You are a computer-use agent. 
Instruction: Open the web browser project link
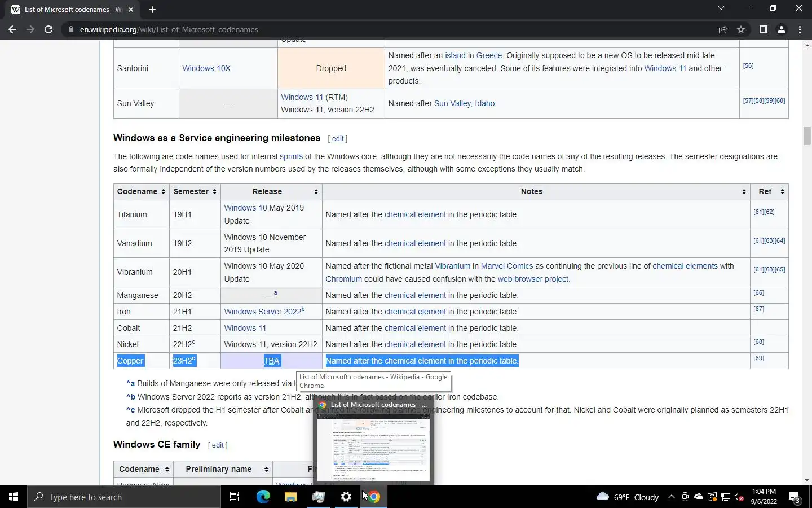pyautogui.click(x=533, y=279)
